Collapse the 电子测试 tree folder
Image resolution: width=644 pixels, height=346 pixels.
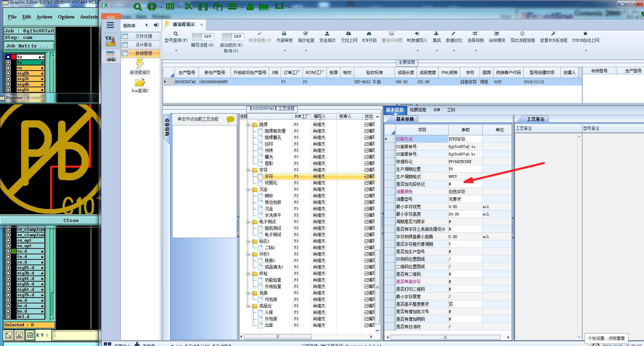click(x=248, y=222)
